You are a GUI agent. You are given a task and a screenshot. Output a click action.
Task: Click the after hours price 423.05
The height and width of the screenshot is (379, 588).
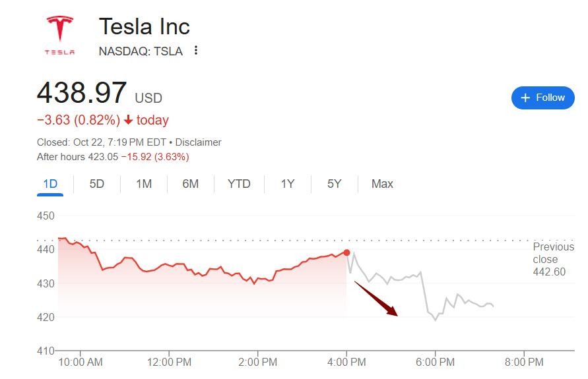click(x=103, y=157)
